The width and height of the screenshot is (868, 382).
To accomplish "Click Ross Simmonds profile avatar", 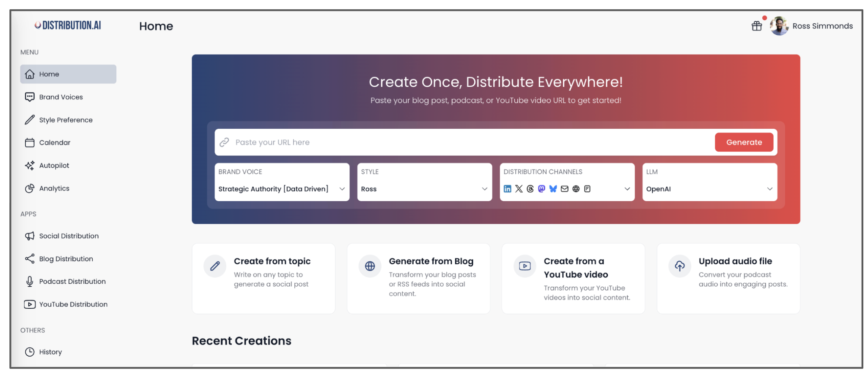I will click(779, 26).
